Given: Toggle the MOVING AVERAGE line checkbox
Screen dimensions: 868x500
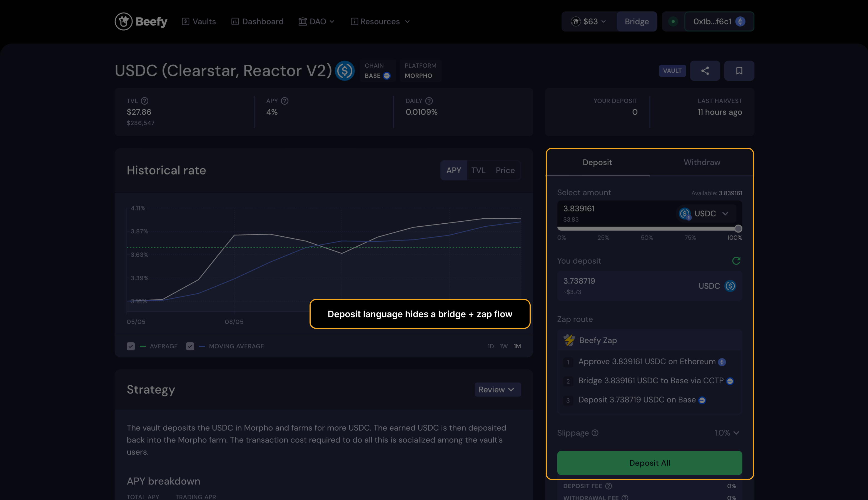Looking at the screenshot, I should coord(190,346).
